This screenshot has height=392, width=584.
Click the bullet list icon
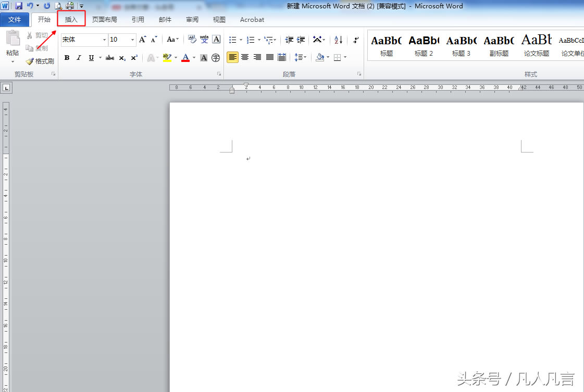(x=233, y=40)
